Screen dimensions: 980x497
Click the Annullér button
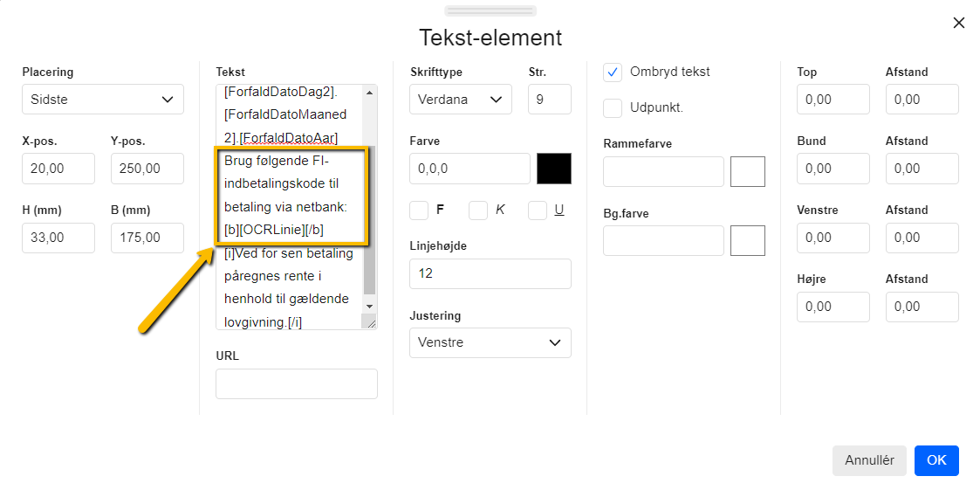tap(869, 460)
